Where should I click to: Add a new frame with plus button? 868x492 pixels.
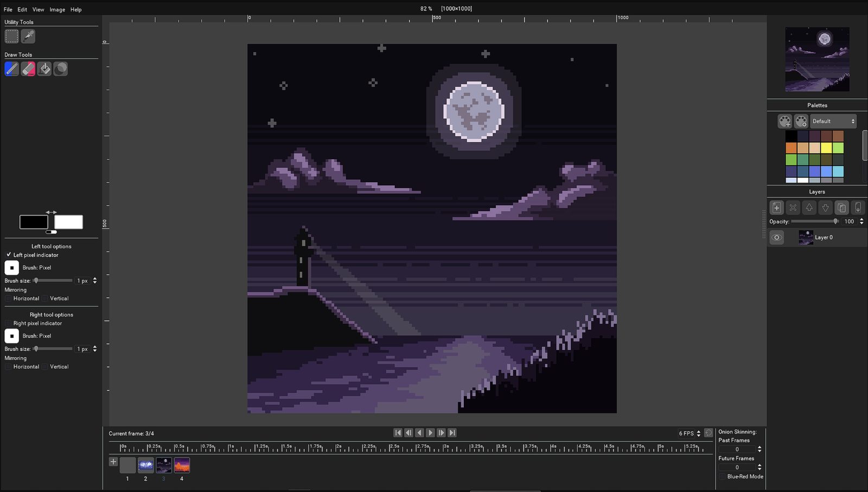(113, 462)
